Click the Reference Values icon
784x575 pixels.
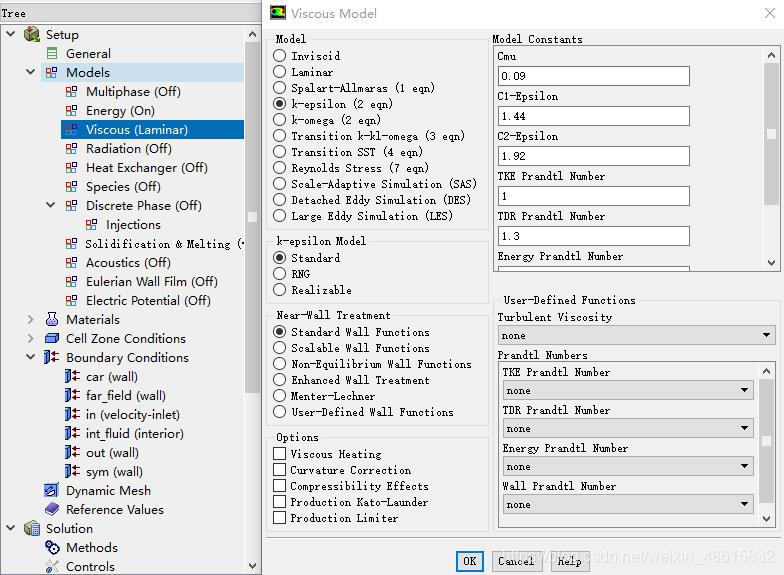(x=52, y=509)
